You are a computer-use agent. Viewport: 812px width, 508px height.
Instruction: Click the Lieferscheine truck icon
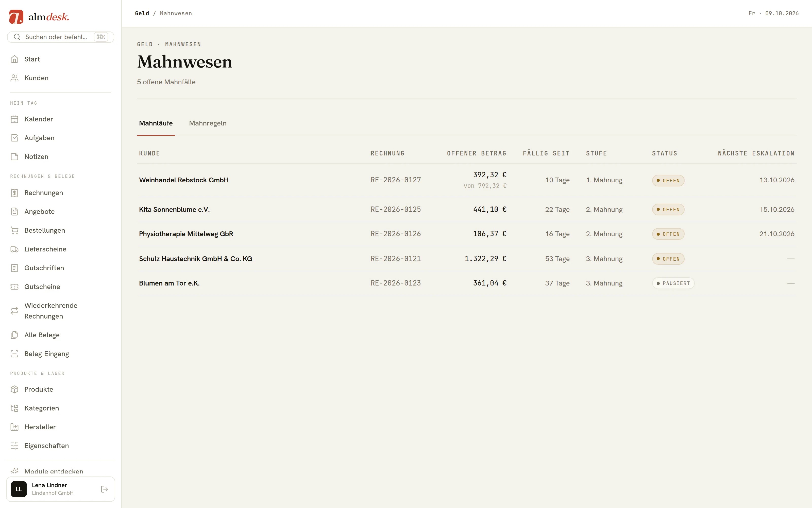click(14, 249)
